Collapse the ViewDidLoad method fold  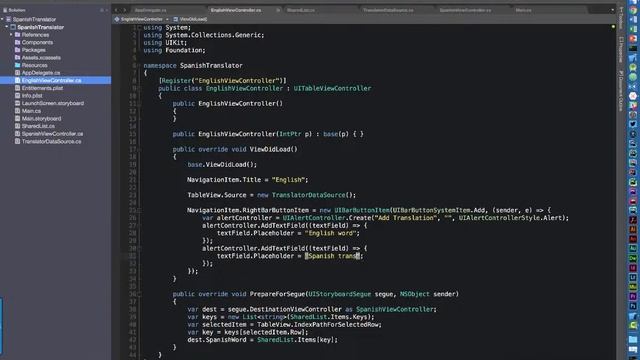tap(139, 149)
